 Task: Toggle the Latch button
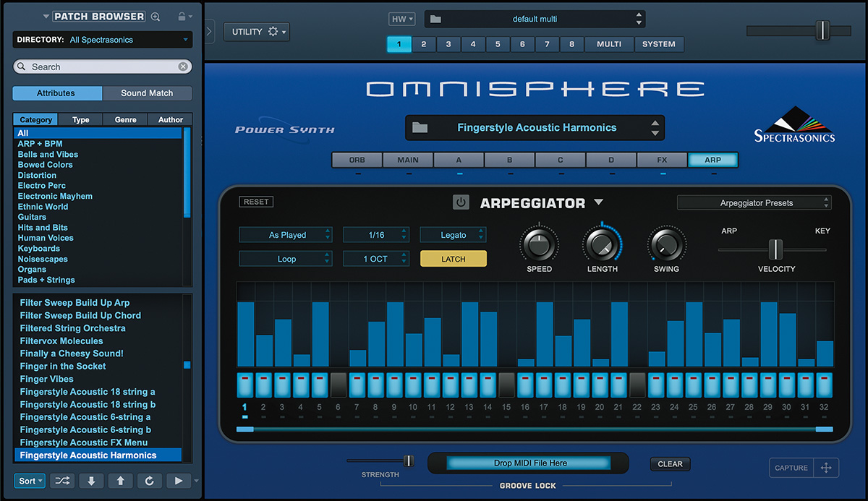(x=454, y=259)
